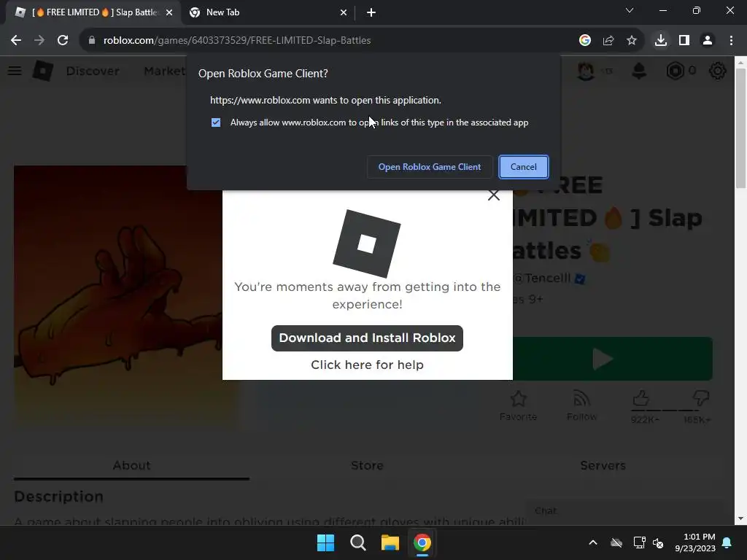Dislike the game with thumbs down
The width and height of the screenshot is (747, 560).
click(701, 398)
